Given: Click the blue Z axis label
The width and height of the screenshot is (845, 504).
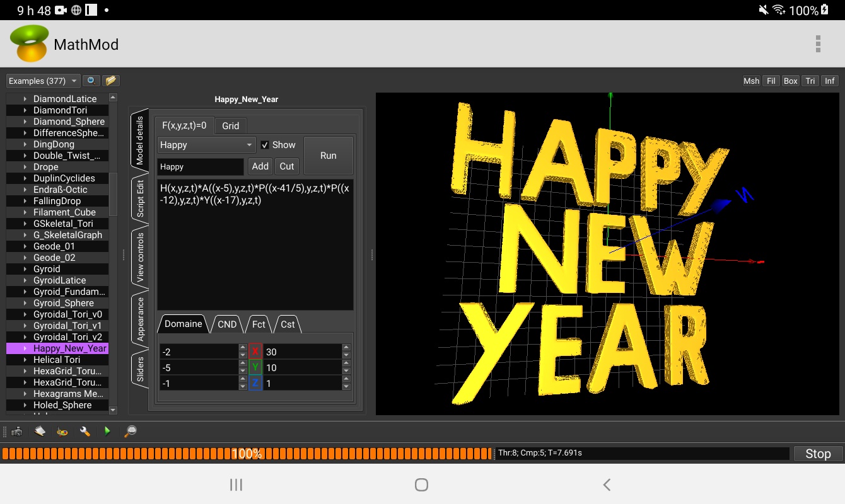Looking at the screenshot, I should point(255,383).
